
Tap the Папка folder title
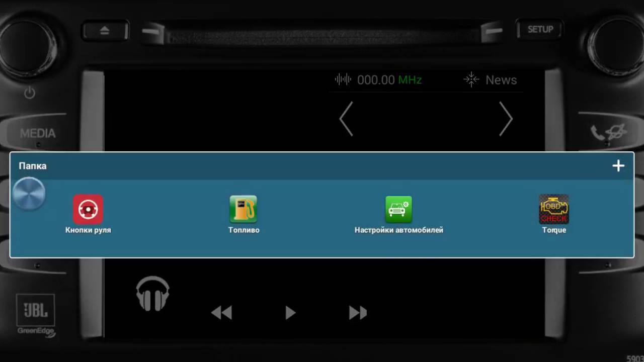pos(33,166)
